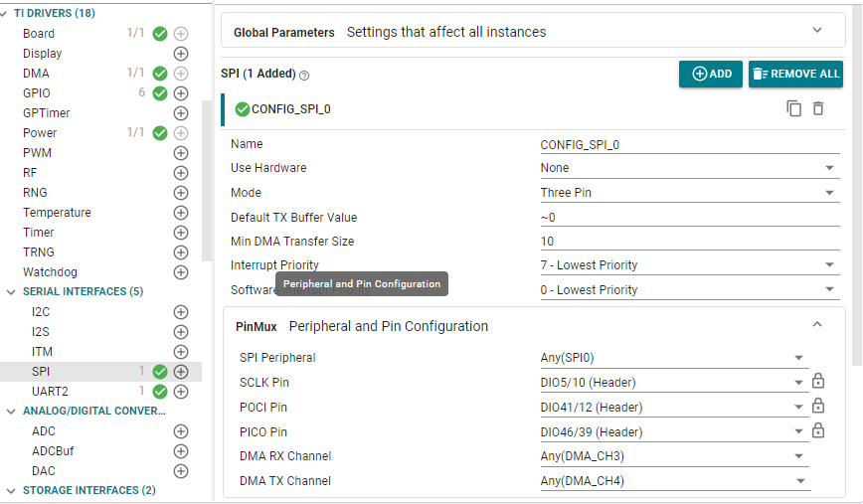Click the plus icon beside ADC
The image size is (863, 504).
(181, 431)
